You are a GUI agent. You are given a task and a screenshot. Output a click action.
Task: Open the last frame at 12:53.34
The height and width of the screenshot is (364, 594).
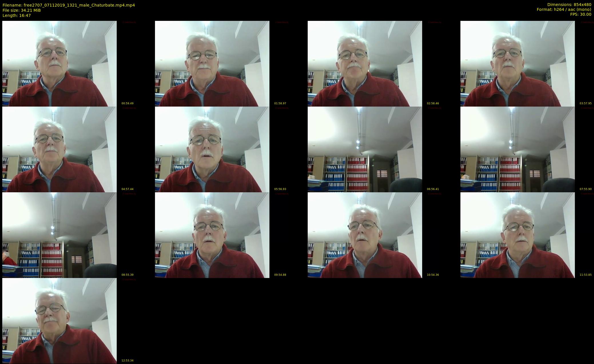point(59,321)
